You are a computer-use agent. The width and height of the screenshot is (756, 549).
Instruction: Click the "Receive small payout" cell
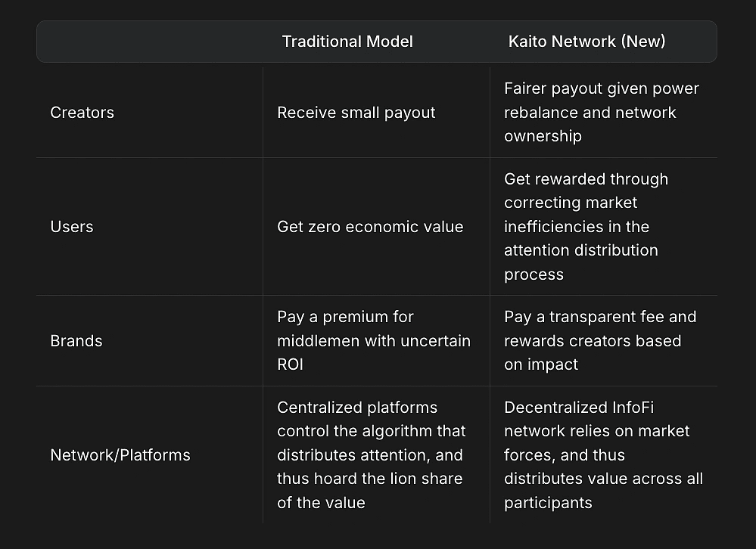coord(356,113)
